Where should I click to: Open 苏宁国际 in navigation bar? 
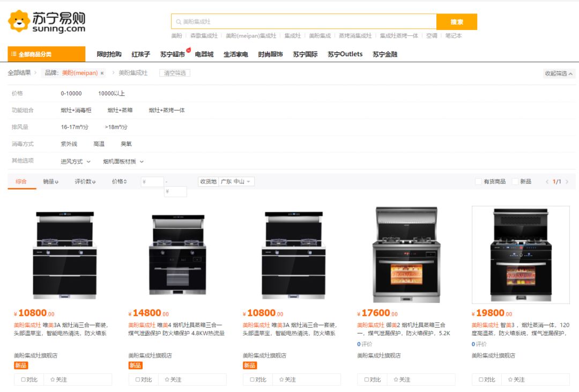[305, 54]
